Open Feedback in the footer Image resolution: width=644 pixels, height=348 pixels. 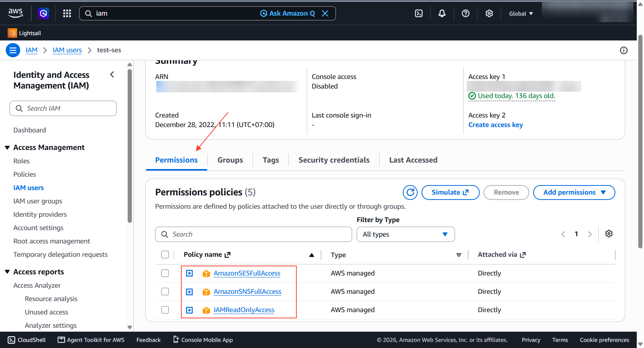[x=149, y=340]
